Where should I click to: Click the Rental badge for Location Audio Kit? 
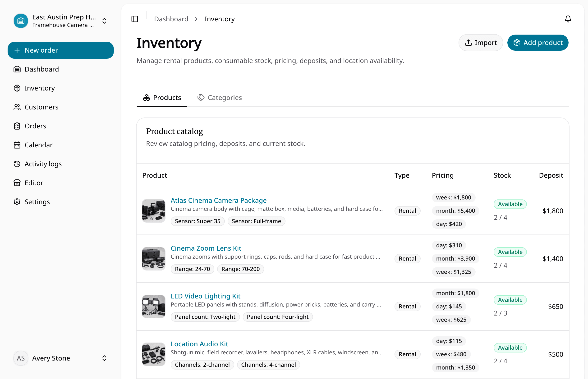coord(407,354)
